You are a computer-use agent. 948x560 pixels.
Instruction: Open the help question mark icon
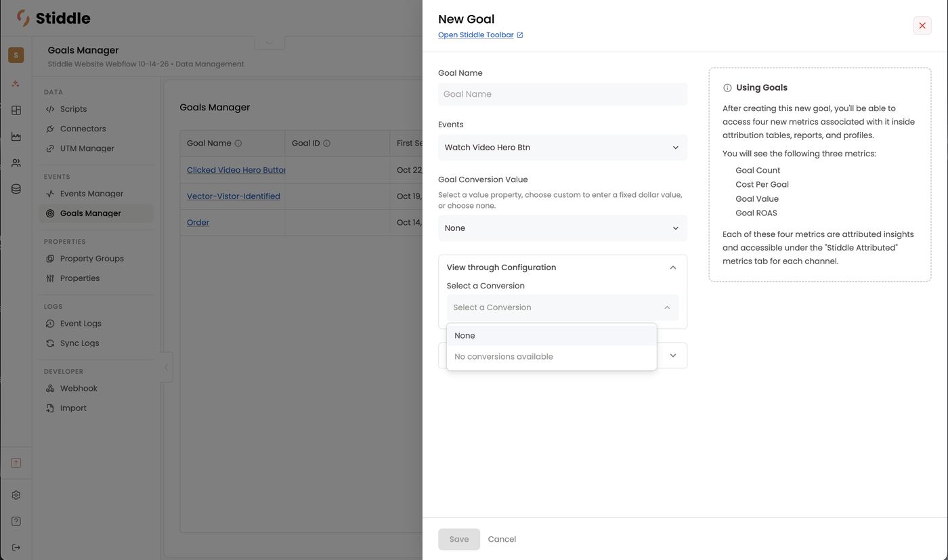click(16, 521)
